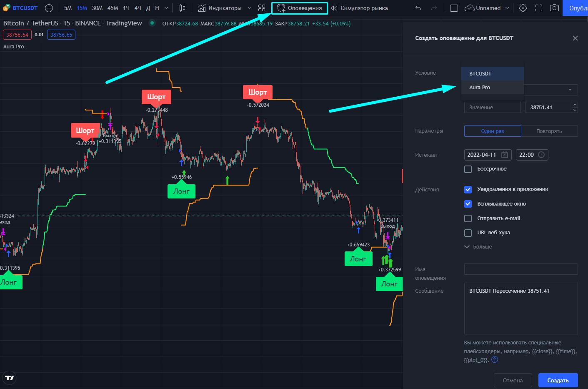Increase alert price with the up stepper
Viewport: 588px width, 389px height.
tap(575, 105)
